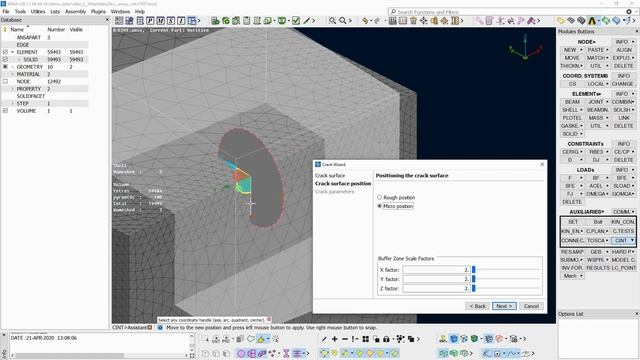Click Cancel in the Crack Wizard
The height and width of the screenshot is (360, 640).
[531, 306]
